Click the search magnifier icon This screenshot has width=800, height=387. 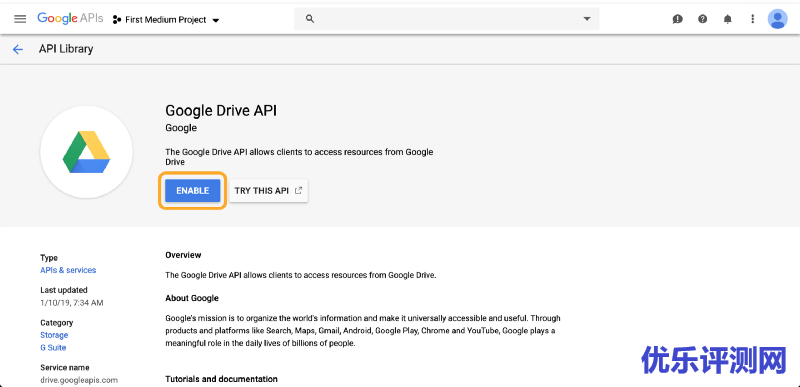(x=309, y=19)
